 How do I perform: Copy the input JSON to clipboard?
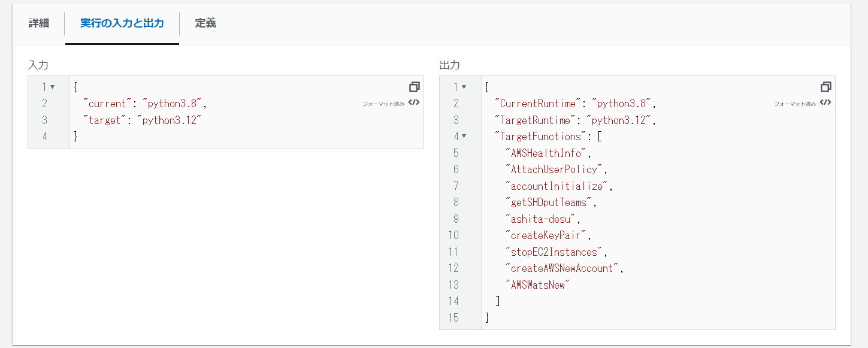pyautogui.click(x=414, y=87)
